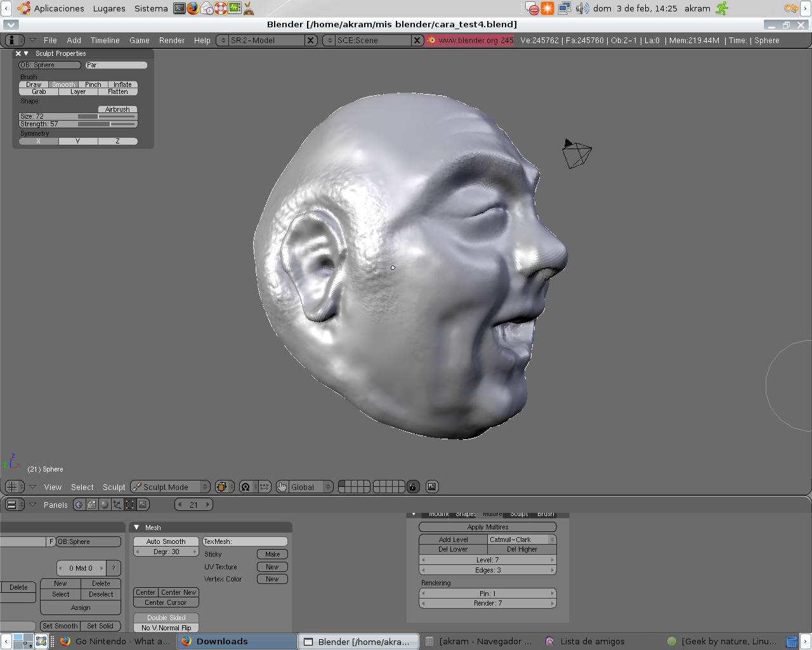Viewport: 812px width, 650px height.
Task: Close the Sculpt Properties panel
Action: [18, 53]
